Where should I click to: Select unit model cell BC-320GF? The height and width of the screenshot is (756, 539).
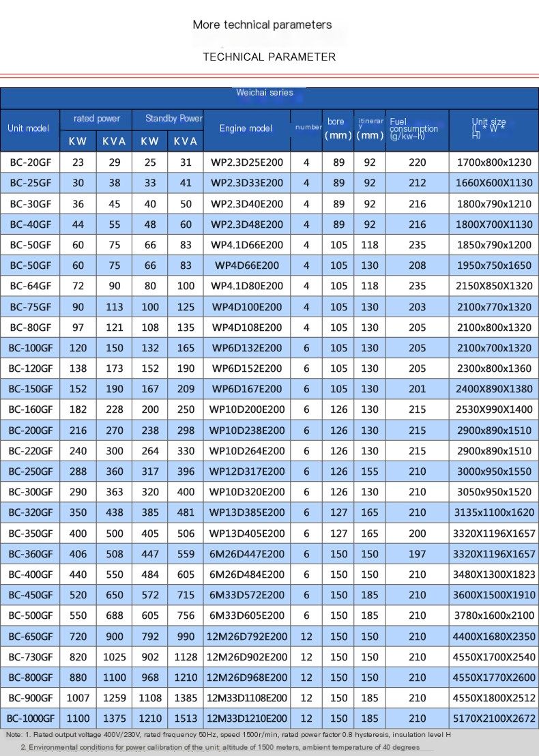pyautogui.click(x=31, y=512)
